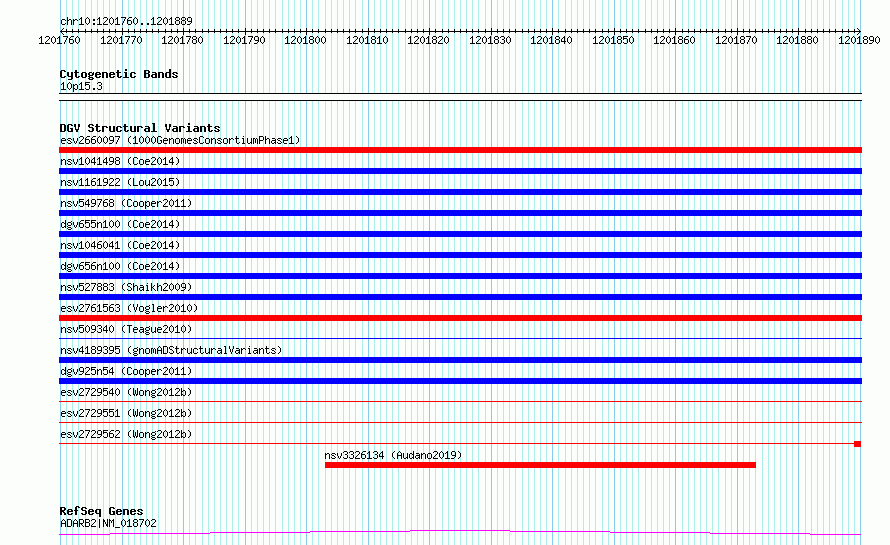Open the dgv925n54 (Cooper2011) label
This screenshot has width=890, height=545.
point(126,371)
